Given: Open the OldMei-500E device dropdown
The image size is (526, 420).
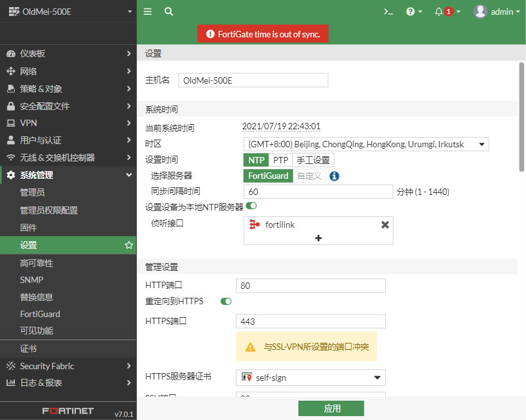Looking at the screenshot, I should coord(130,12).
